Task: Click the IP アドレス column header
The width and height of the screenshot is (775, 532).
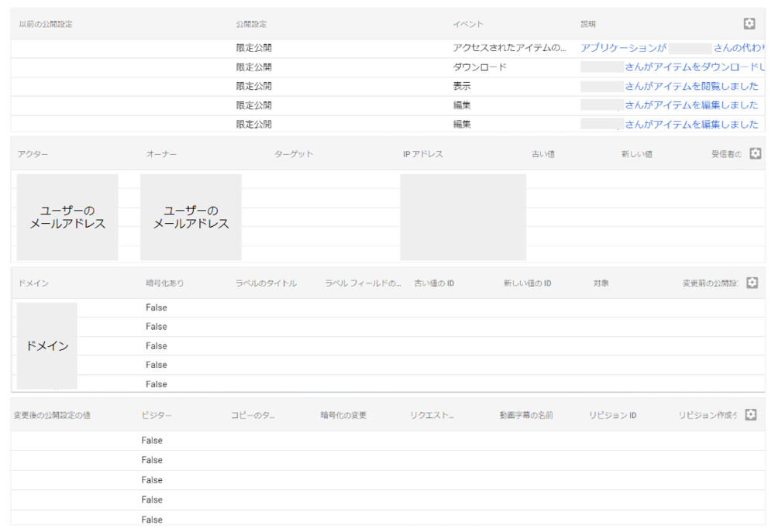Action: click(x=422, y=154)
